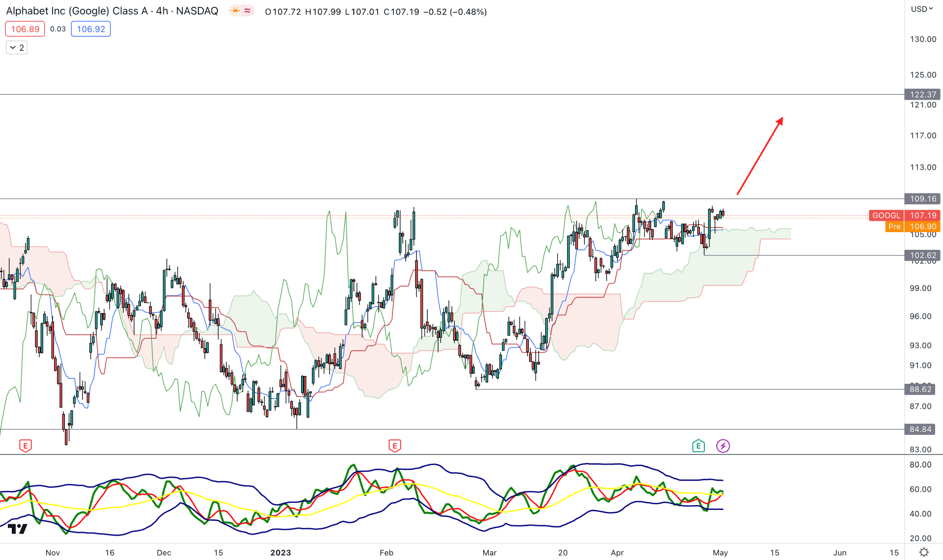This screenshot has height=560, width=943.
Task: Click the Apr label on time axis
Action: (x=617, y=553)
